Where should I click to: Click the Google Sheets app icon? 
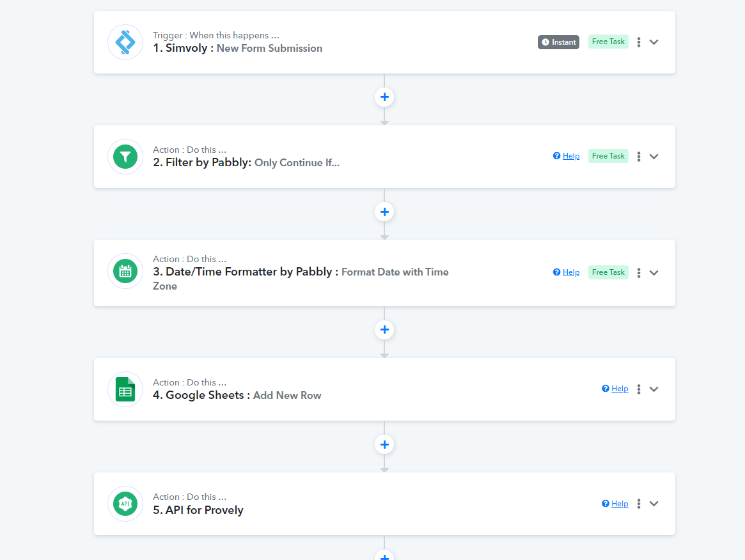click(x=125, y=389)
